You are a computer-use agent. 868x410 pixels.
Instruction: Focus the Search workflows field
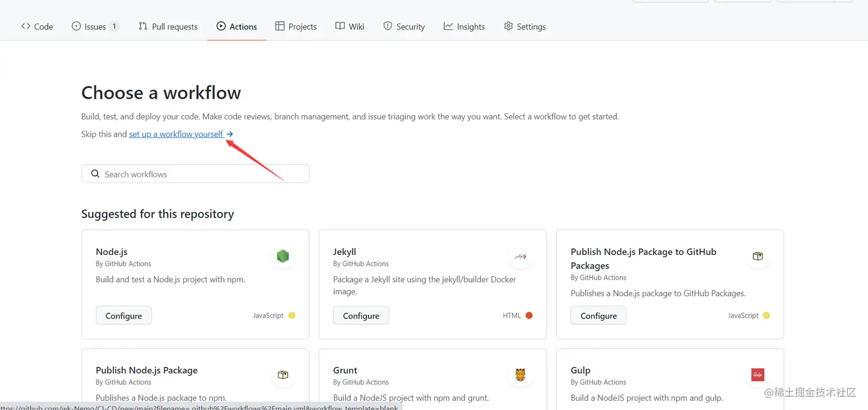click(x=195, y=174)
